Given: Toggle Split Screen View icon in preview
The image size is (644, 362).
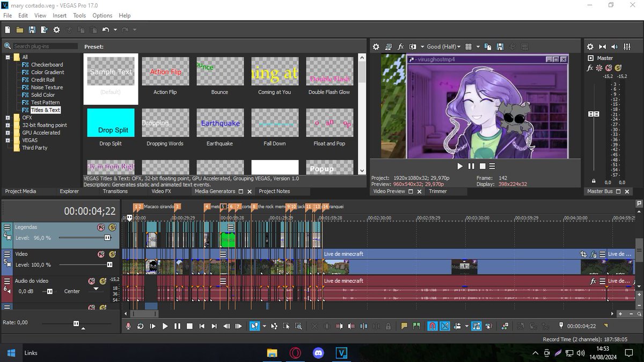Looking at the screenshot, I should pyautogui.click(x=413, y=47).
